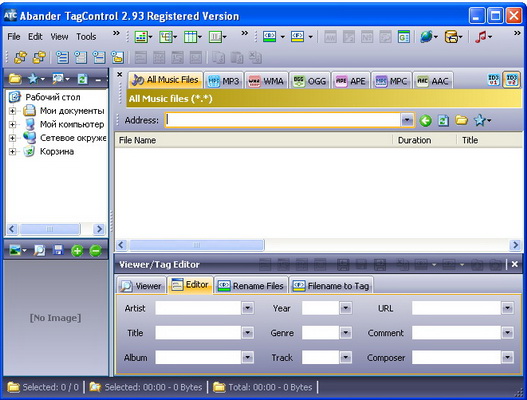Expand the Composer field dropdown
Image resolution: width=527 pixels, height=400 pixels.
pos(508,357)
